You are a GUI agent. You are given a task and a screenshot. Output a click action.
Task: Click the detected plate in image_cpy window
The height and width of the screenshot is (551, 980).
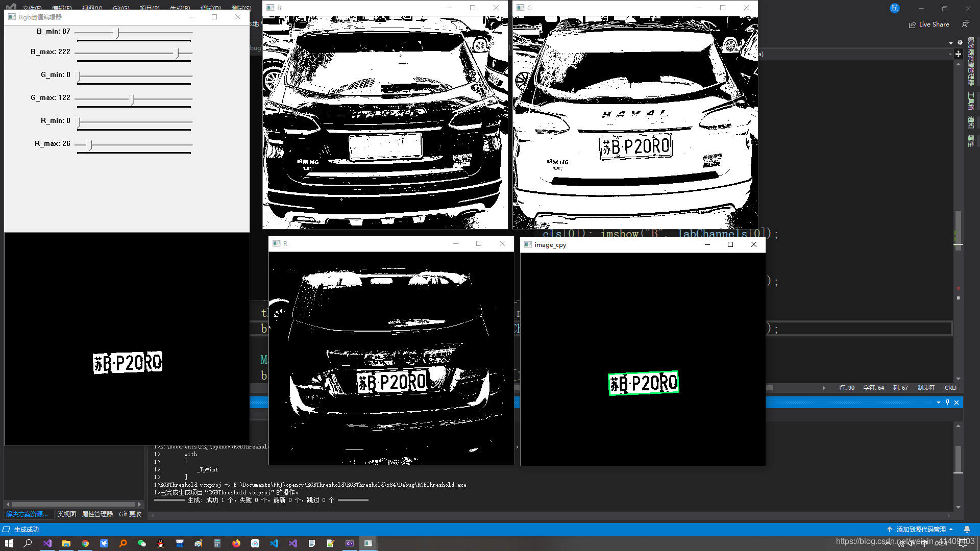(643, 383)
